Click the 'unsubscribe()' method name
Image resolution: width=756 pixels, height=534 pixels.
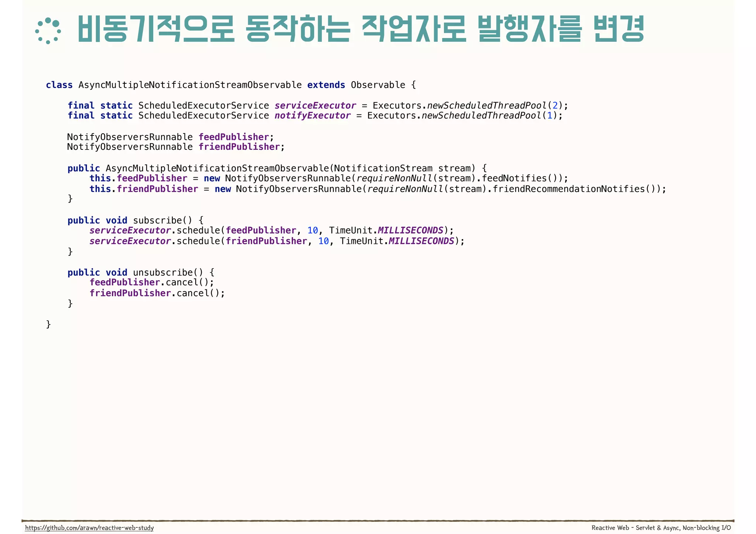point(168,272)
